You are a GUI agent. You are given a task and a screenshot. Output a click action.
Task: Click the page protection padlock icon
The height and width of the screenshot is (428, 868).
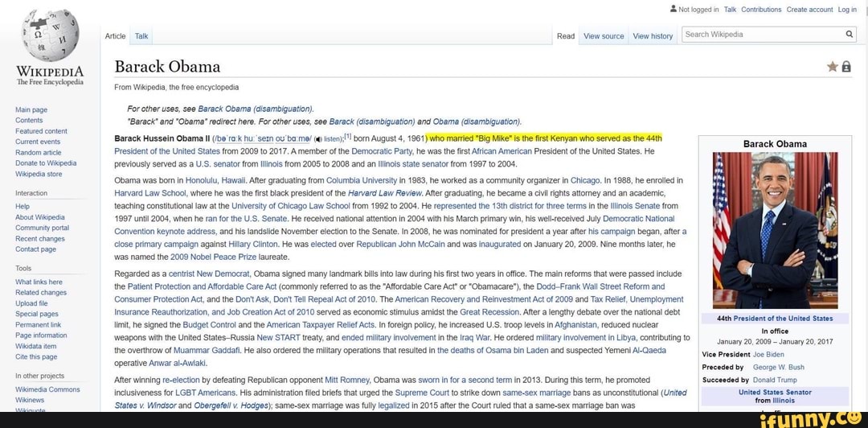coord(846,67)
